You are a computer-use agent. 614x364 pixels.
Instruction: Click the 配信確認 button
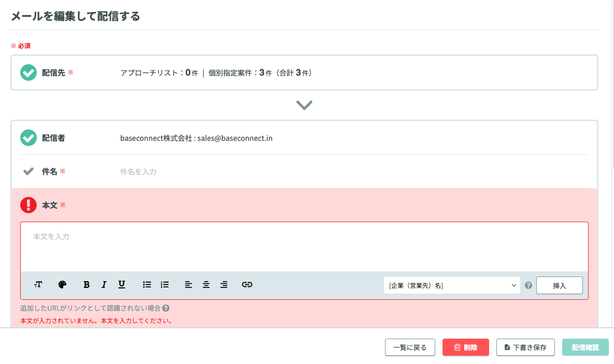pyautogui.click(x=586, y=347)
